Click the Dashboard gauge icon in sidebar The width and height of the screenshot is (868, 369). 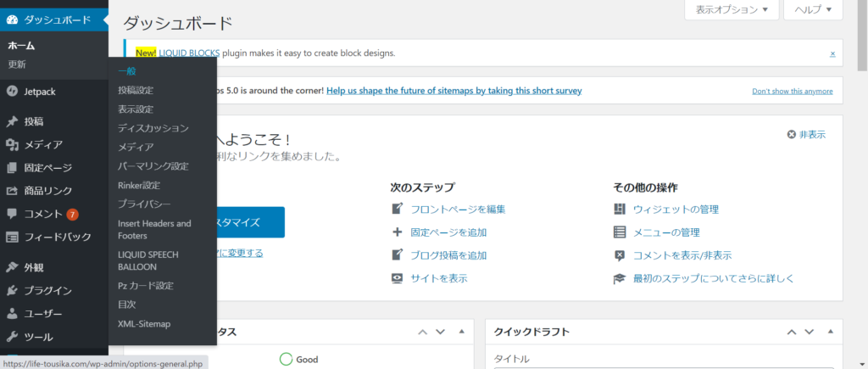[12, 20]
